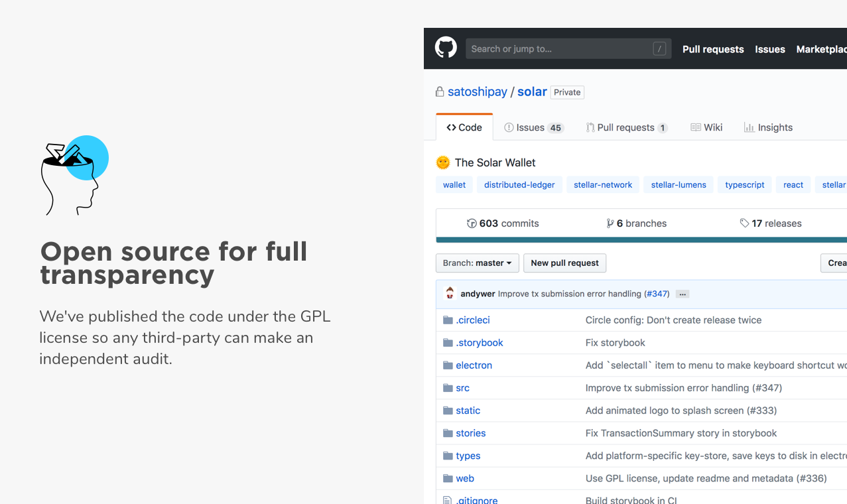
Task: Open the #347 pull request link
Action: [x=657, y=294]
